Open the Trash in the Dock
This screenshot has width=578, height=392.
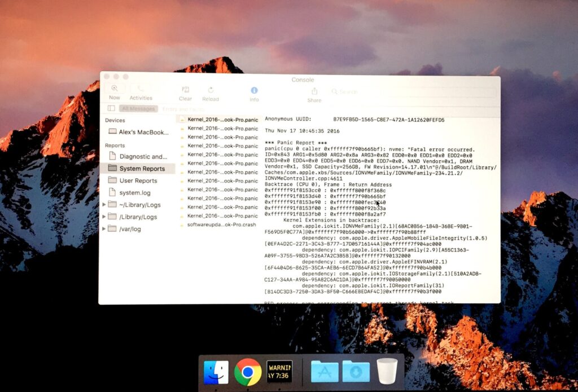coord(387,372)
